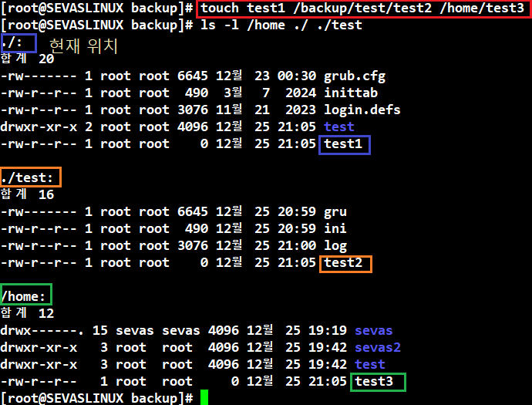This screenshot has height=405, width=532.
Task: Click the sevas2 directory name
Action: click(378, 348)
